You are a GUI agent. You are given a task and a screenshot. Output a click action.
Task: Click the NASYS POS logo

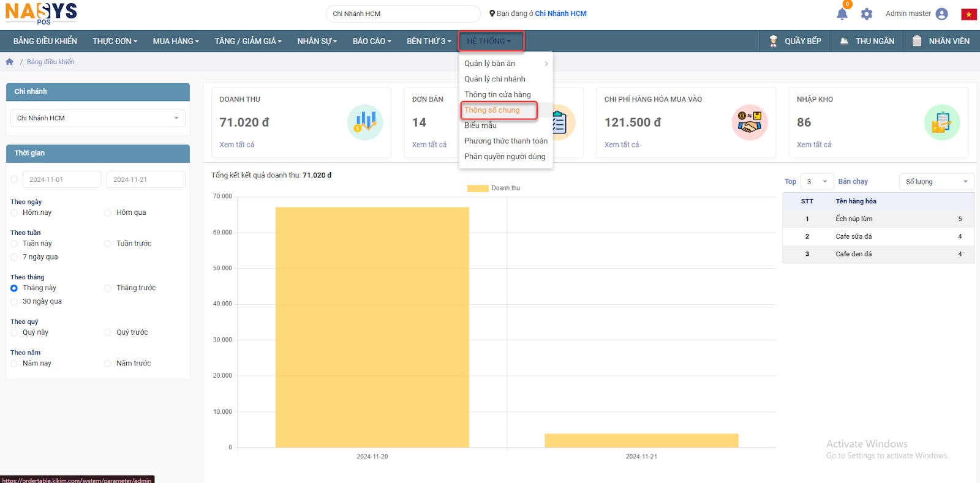(x=41, y=13)
